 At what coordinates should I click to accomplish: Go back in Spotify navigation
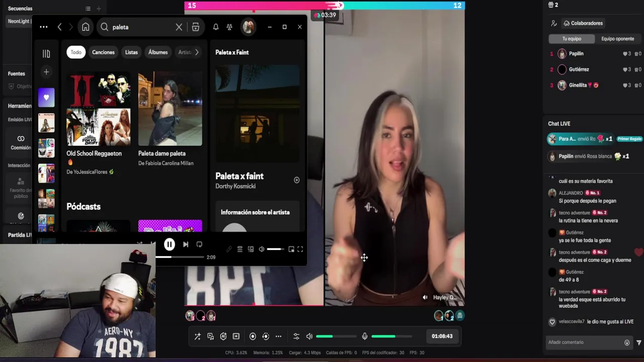tap(59, 27)
